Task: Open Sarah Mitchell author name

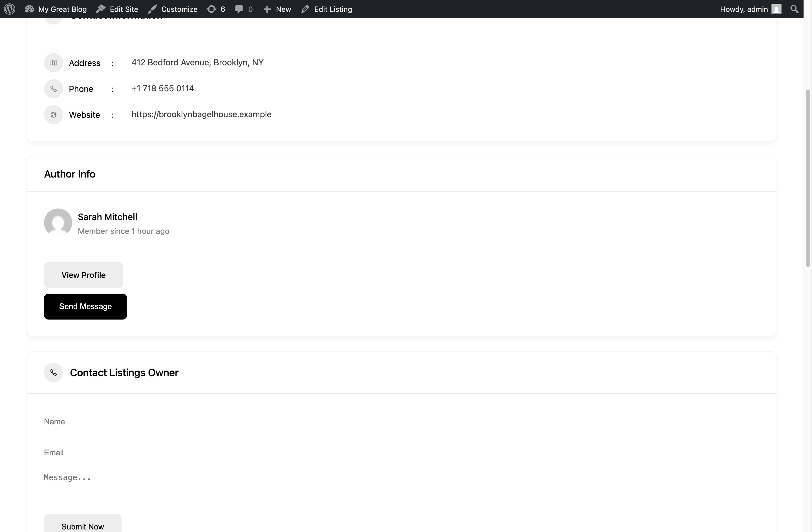Action: 107,217
